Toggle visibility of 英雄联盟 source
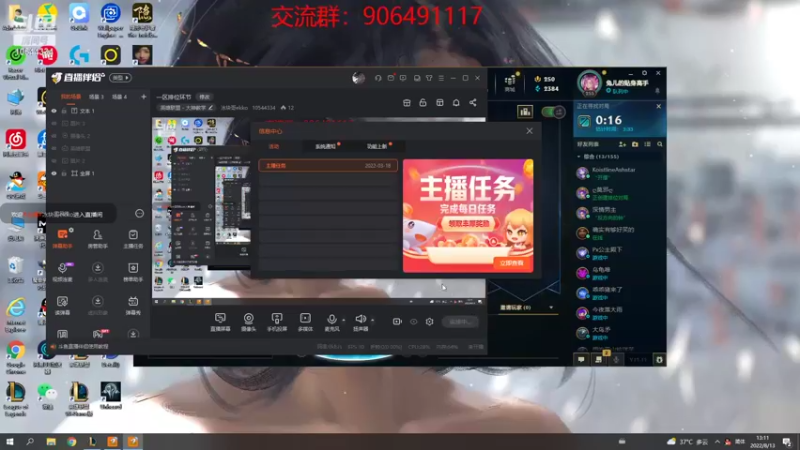 tap(54, 148)
